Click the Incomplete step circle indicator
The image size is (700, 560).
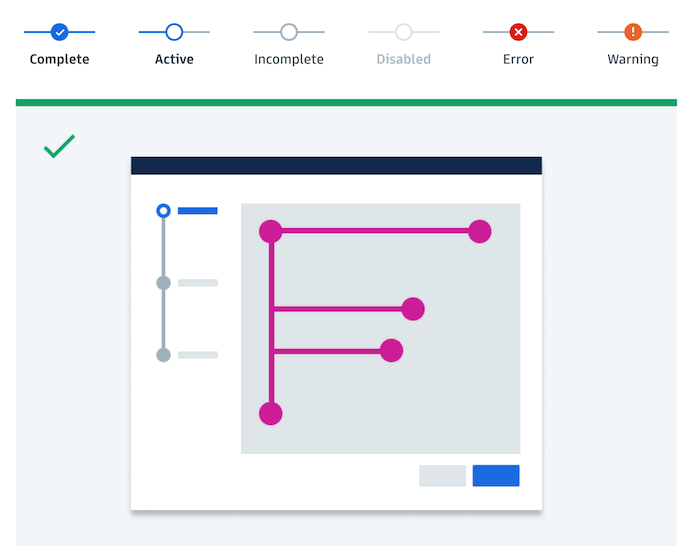click(x=289, y=32)
